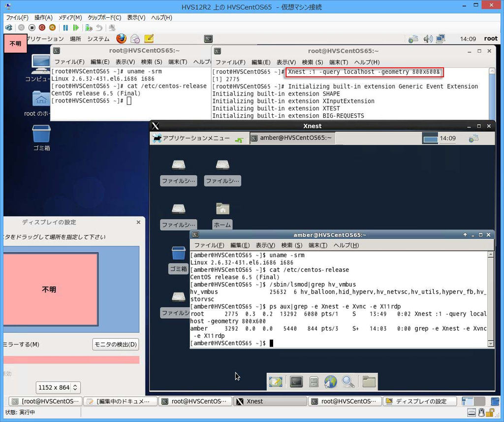Click the root user name in GNOME panel

pyautogui.click(x=491, y=38)
